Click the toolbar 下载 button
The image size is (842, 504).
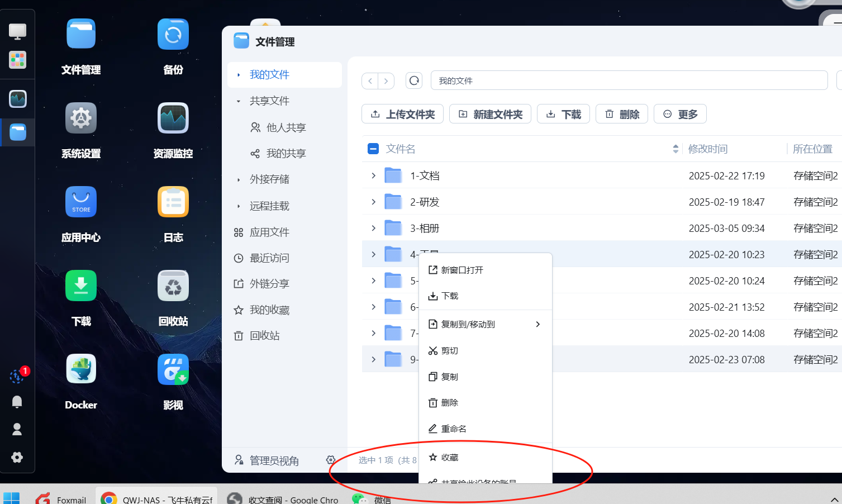pyautogui.click(x=563, y=114)
